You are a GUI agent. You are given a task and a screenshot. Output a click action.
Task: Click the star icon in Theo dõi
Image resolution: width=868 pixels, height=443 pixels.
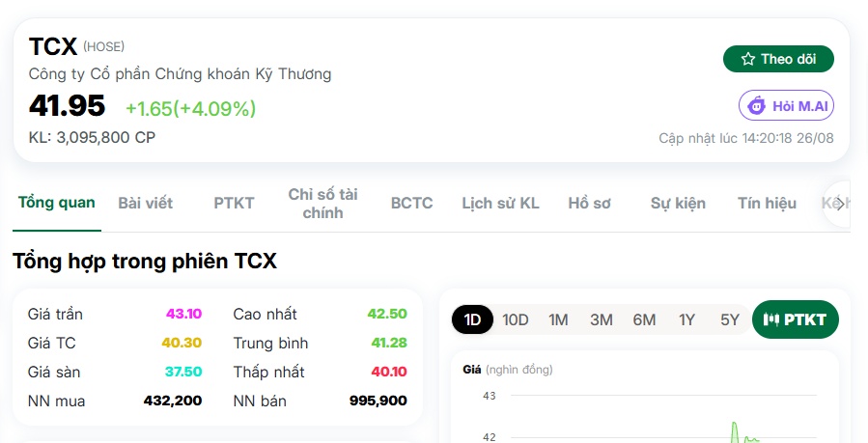(x=748, y=59)
